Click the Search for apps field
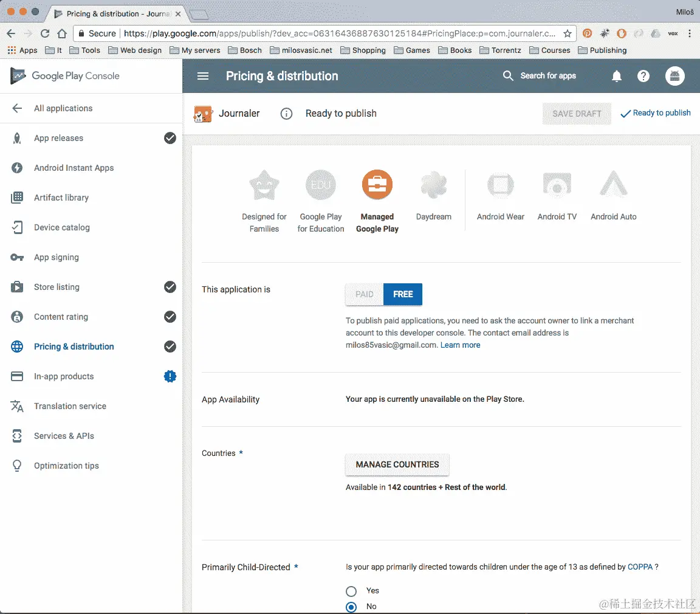Viewport: 700px width, 614px height. click(x=547, y=75)
